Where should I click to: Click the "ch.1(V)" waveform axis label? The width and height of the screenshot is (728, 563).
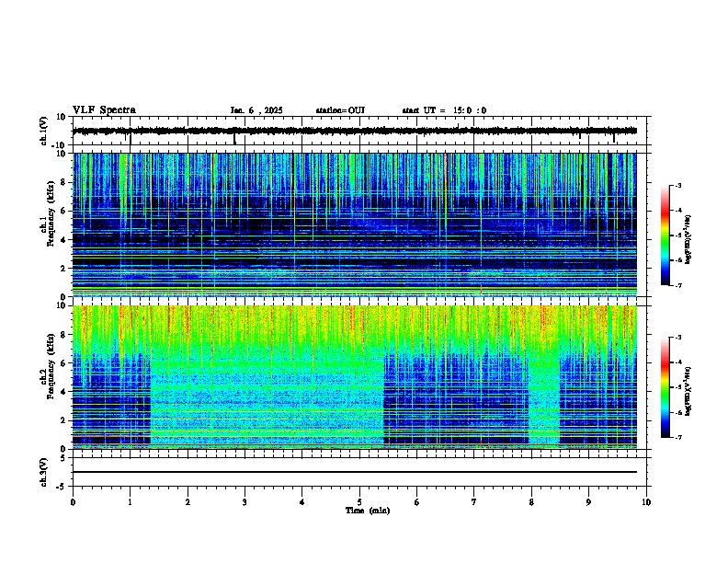(x=43, y=131)
